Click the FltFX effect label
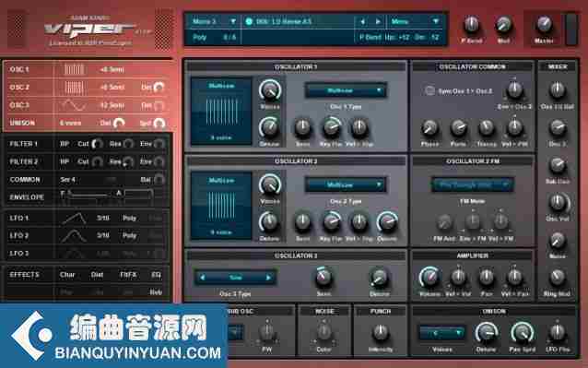The width and height of the screenshot is (588, 368). point(128,275)
